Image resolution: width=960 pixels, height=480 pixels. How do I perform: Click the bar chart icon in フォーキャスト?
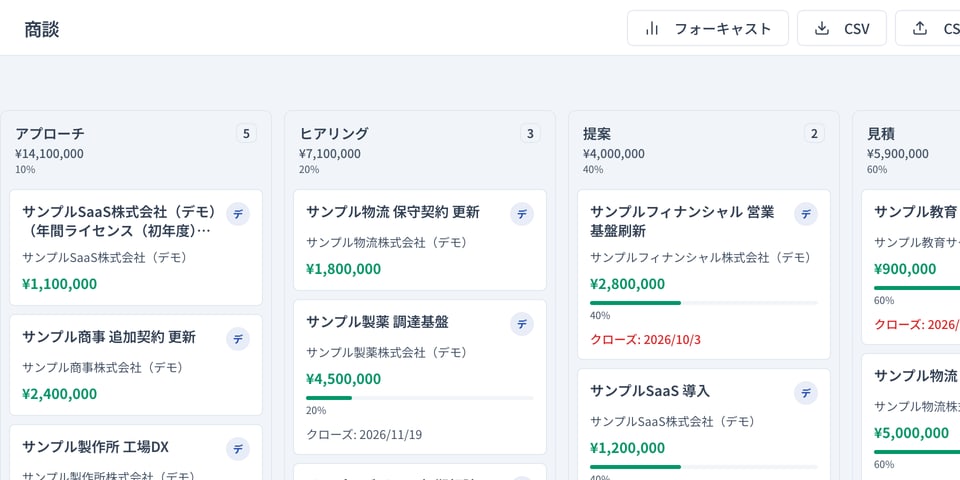pyautogui.click(x=652, y=28)
